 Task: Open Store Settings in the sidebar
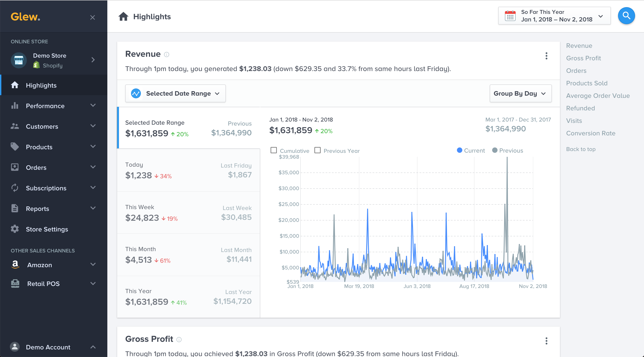(54, 229)
